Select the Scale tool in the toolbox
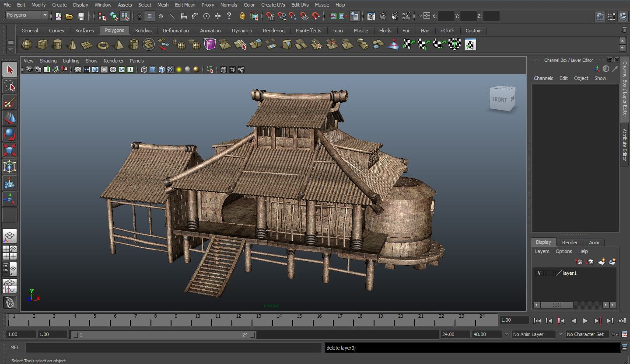 click(x=10, y=150)
